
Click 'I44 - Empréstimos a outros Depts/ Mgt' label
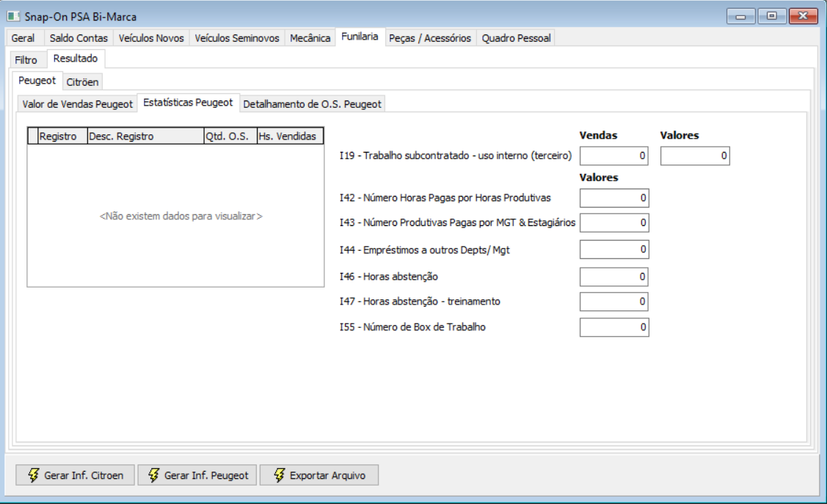point(425,250)
